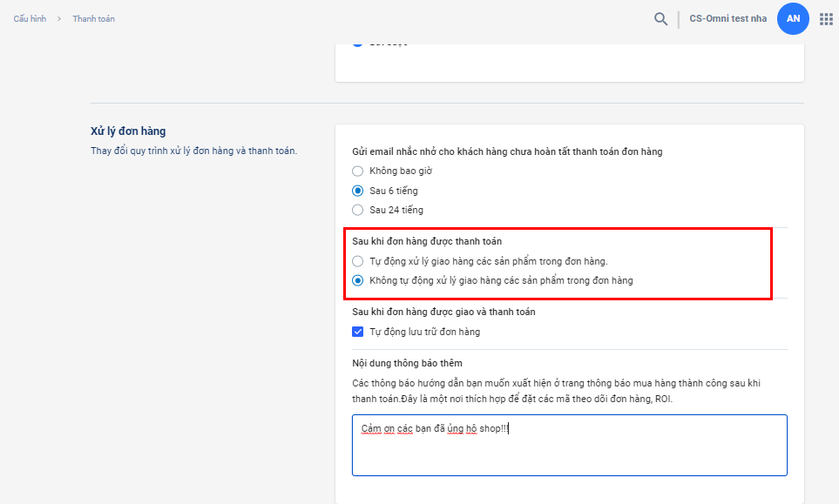Click the 'Nội dung thông báo thêm' label
This screenshot has width=839, height=504.
(x=407, y=363)
